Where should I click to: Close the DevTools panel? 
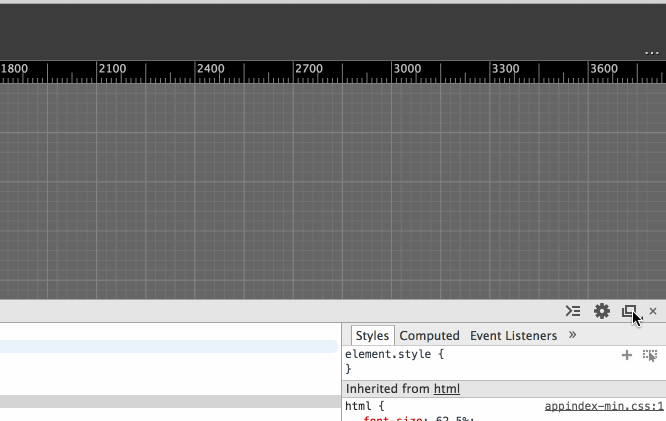pyautogui.click(x=653, y=311)
